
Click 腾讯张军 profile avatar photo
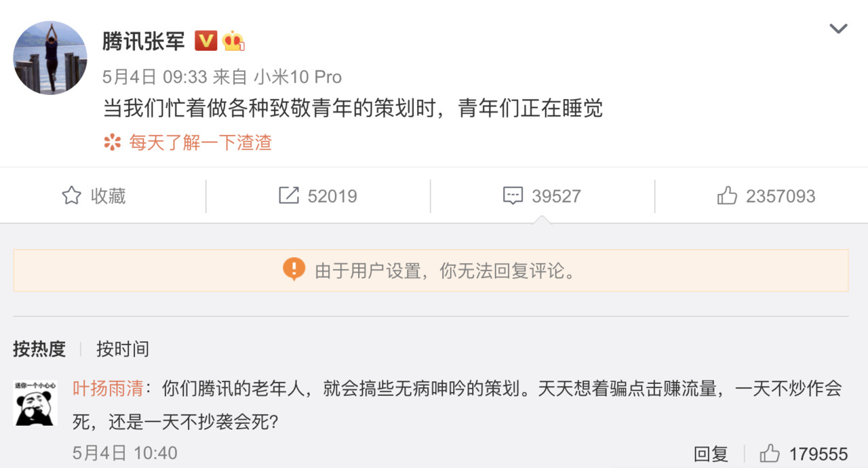50,58
